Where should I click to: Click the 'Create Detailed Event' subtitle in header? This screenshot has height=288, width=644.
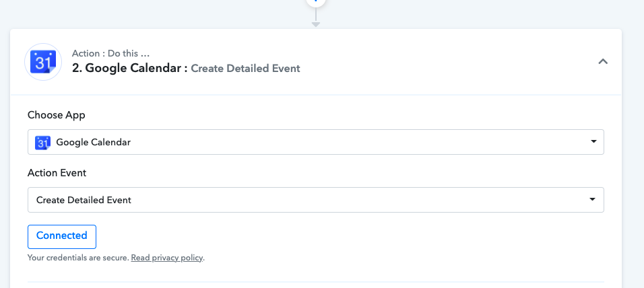[x=246, y=69]
